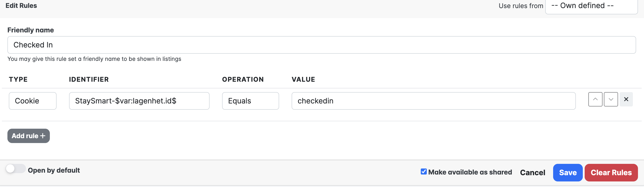Click the Open by default label
644x187 pixels.
point(54,170)
